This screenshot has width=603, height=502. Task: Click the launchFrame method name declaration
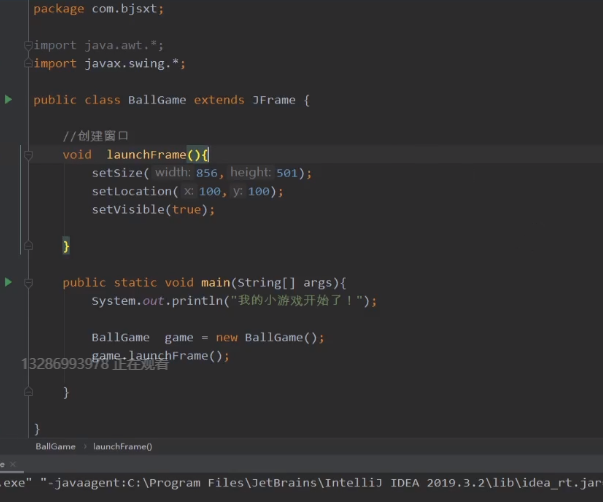pos(146,155)
